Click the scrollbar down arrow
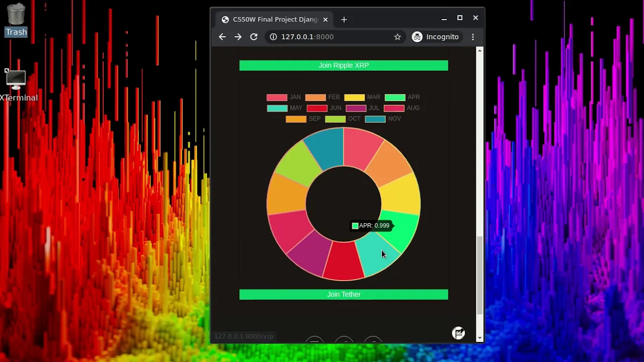Viewport: 644px width, 362px height. (479, 338)
